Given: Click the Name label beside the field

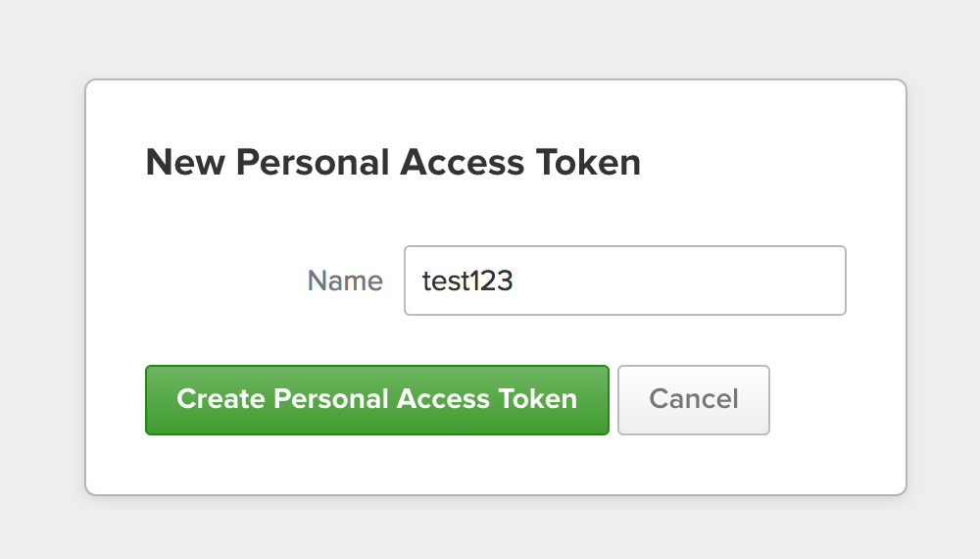Looking at the screenshot, I should tap(345, 280).
